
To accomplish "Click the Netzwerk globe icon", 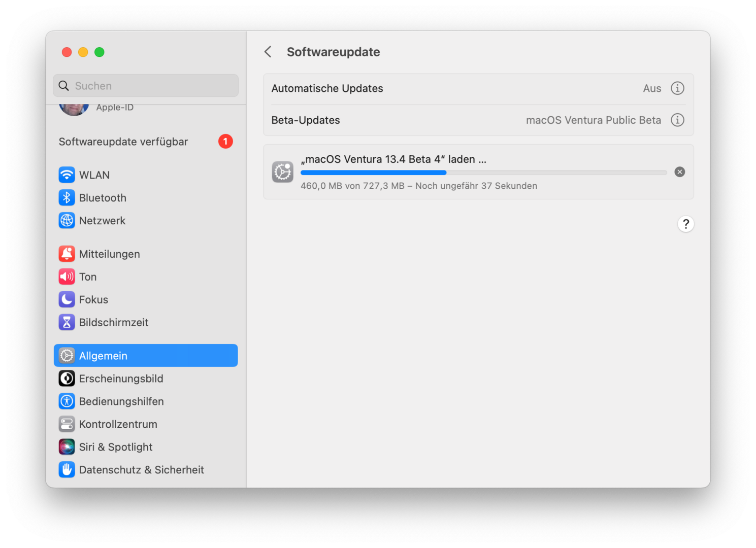I will click(x=67, y=221).
